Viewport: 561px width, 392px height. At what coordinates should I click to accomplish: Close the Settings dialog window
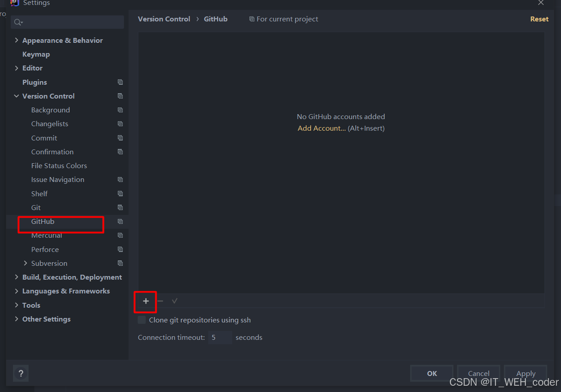pos(540,3)
